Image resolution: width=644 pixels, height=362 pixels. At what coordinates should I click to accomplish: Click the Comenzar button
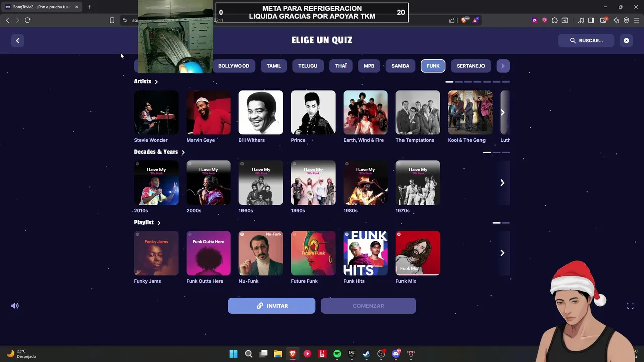tap(368, 306)
